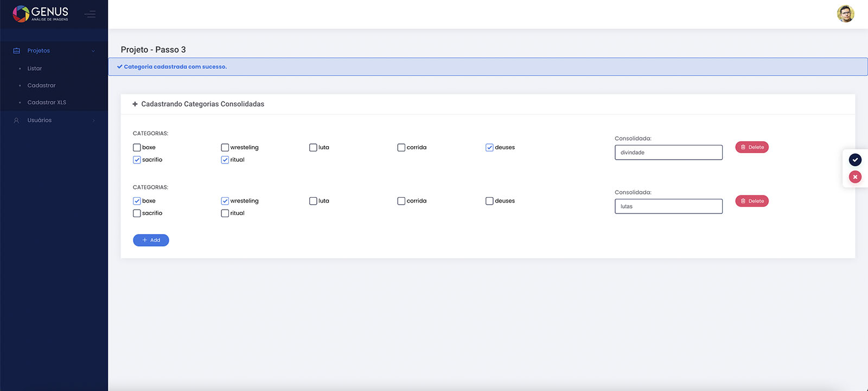Delete the divindade consolidated category
The width and height of the screenshot is (868, 391).
click(751, 147)
